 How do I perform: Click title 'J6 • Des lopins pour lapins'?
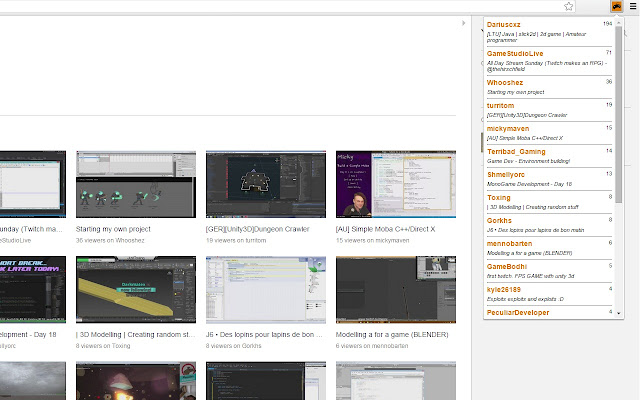tap(264, 335)
